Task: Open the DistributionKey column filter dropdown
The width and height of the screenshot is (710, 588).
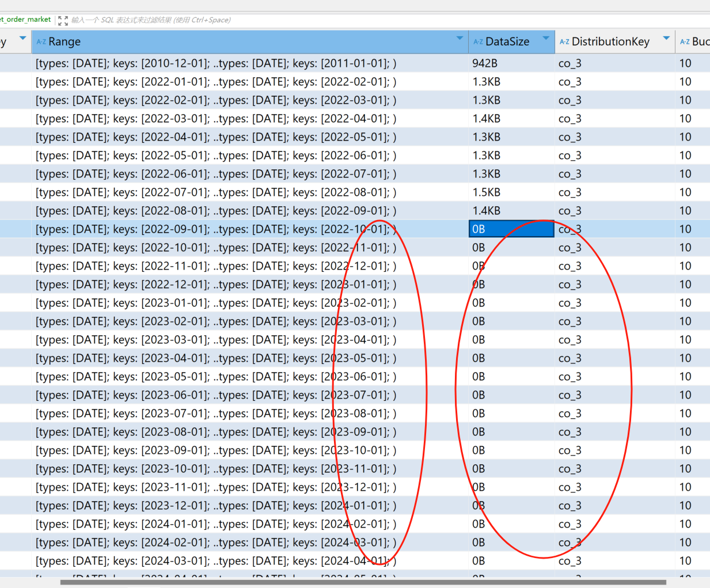Action: [666, 39]
